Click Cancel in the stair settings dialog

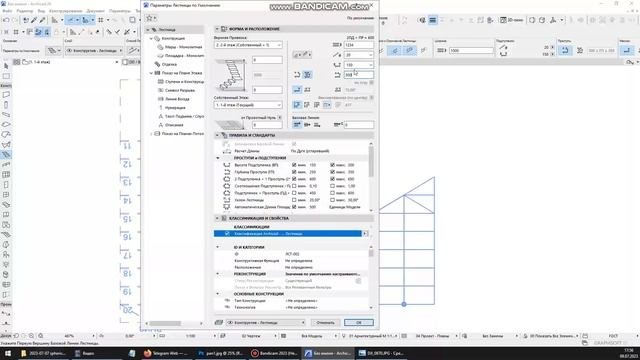pos(325,322)
